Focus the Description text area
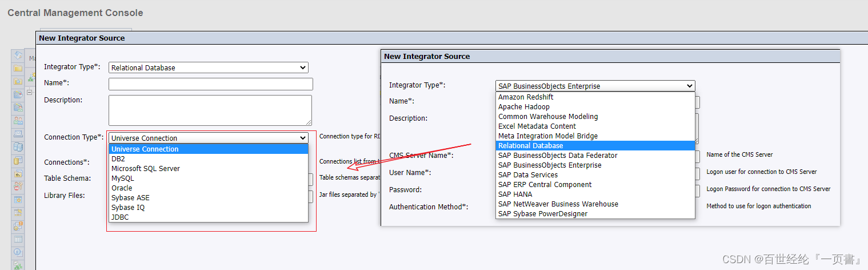The width and height of the screenshot is (868, 270). (x=210, y=110)
